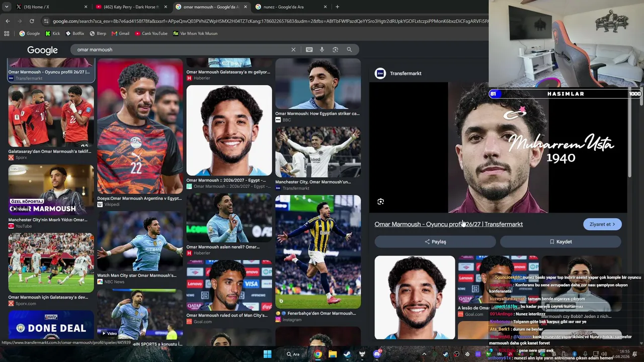
Task: Open the Omar Marmoush aslen nereli Haberler image
Action: click(x=229, y=218)
